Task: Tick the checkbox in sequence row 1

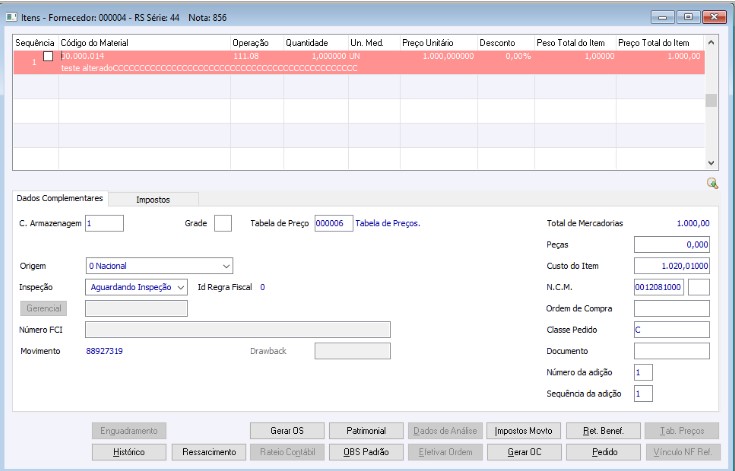Action: tap(48, 56)
